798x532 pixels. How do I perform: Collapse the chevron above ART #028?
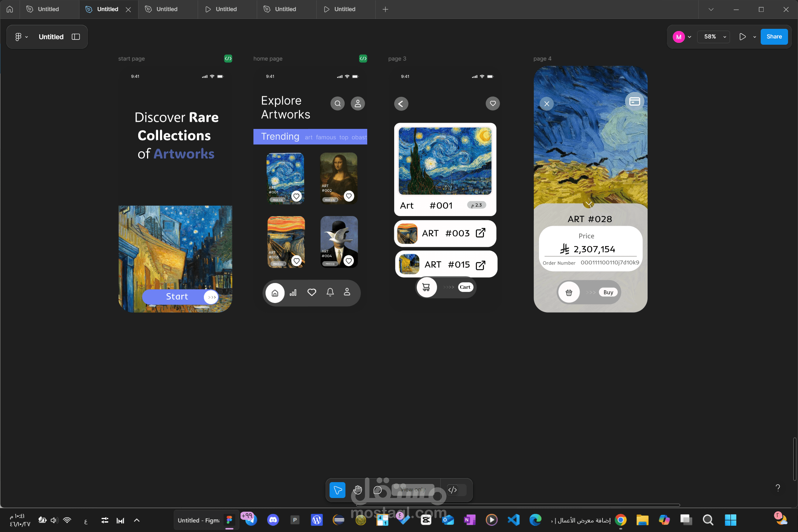coord(589,204)
